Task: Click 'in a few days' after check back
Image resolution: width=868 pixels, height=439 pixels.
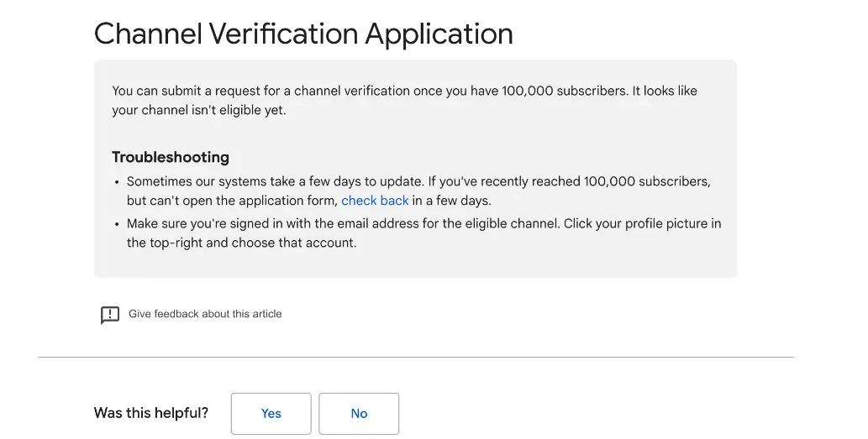Action: 451,201
